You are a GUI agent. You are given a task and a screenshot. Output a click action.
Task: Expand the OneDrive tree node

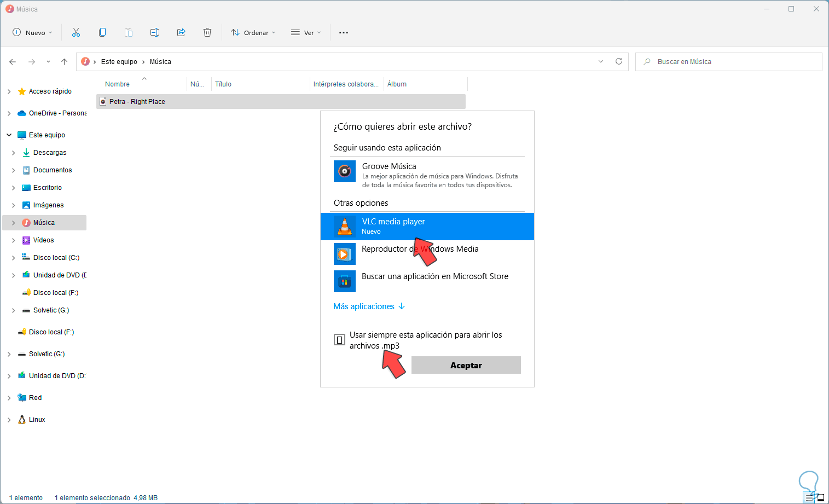click(x=9, y=113)
